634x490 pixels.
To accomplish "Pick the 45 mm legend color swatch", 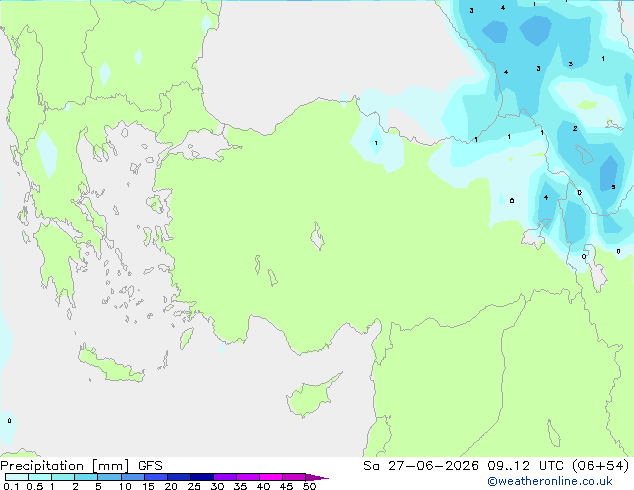I will pos(294,477).
